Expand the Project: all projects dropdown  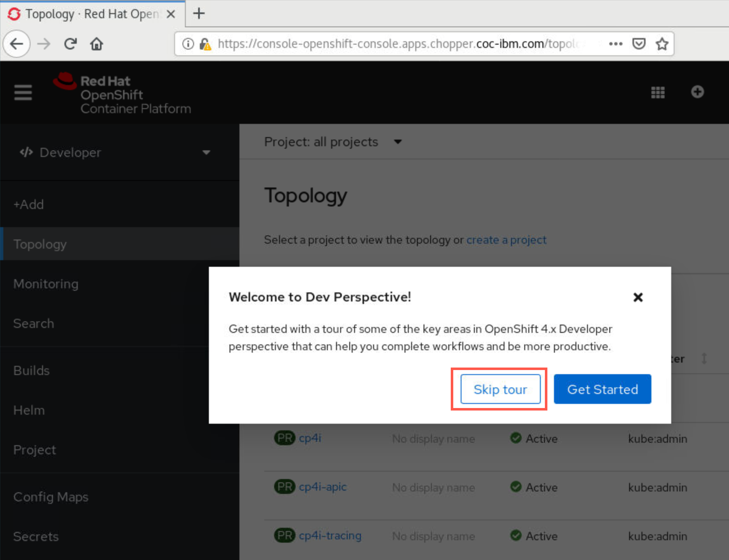pyautogui.click(x=333, y=142)
